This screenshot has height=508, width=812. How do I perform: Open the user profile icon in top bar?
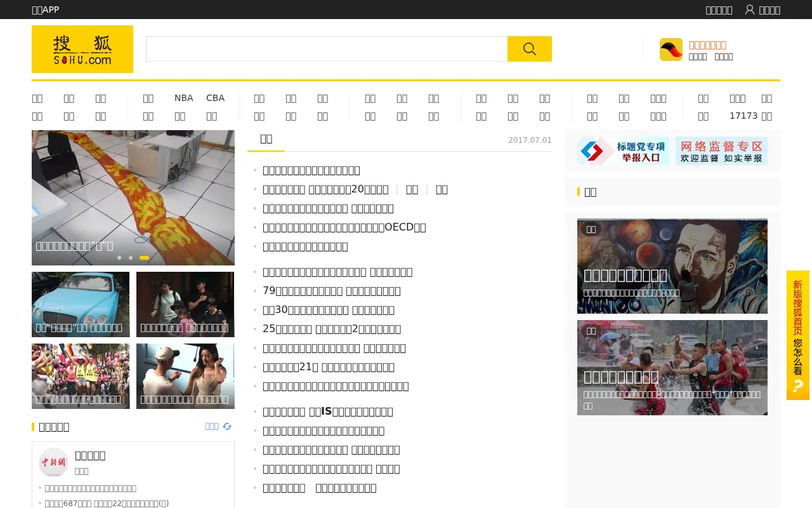point(750,10)
